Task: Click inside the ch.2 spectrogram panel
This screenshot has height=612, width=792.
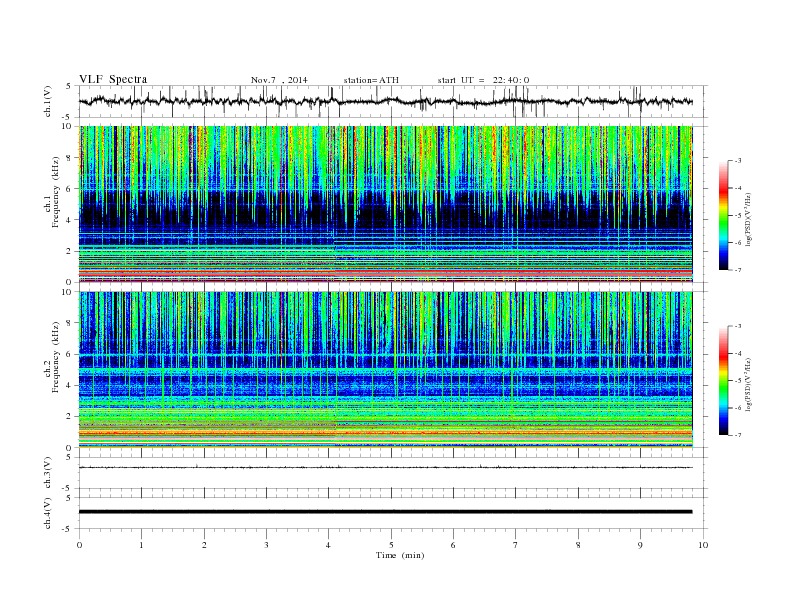Action: coord(385,370)
